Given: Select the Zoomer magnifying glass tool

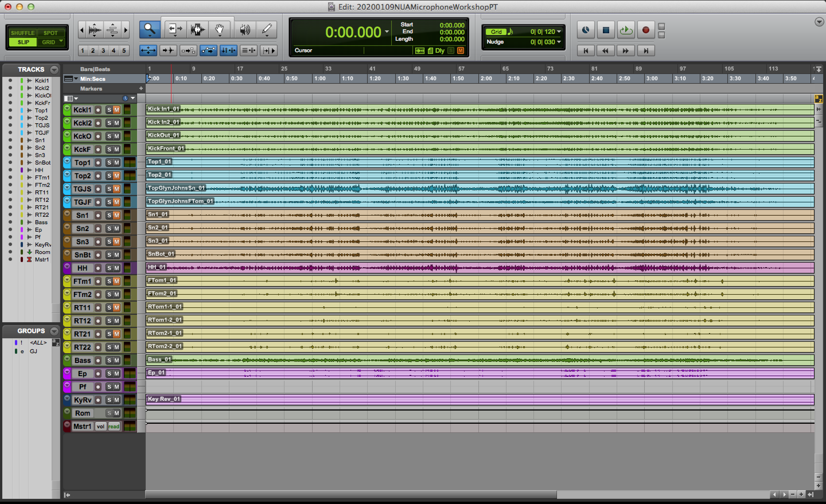Looking at the screenshot, I should point(149,30).
